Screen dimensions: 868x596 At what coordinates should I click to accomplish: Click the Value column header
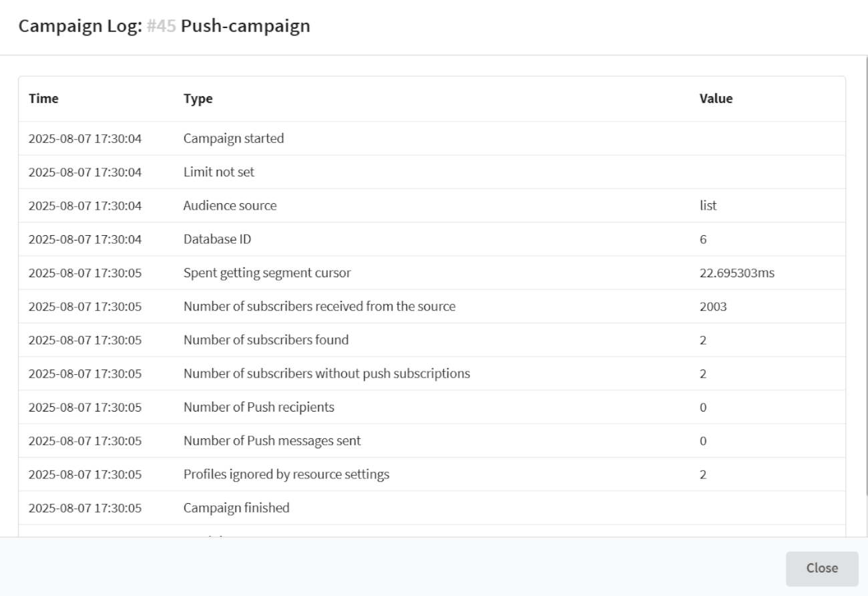click(716, 99)
